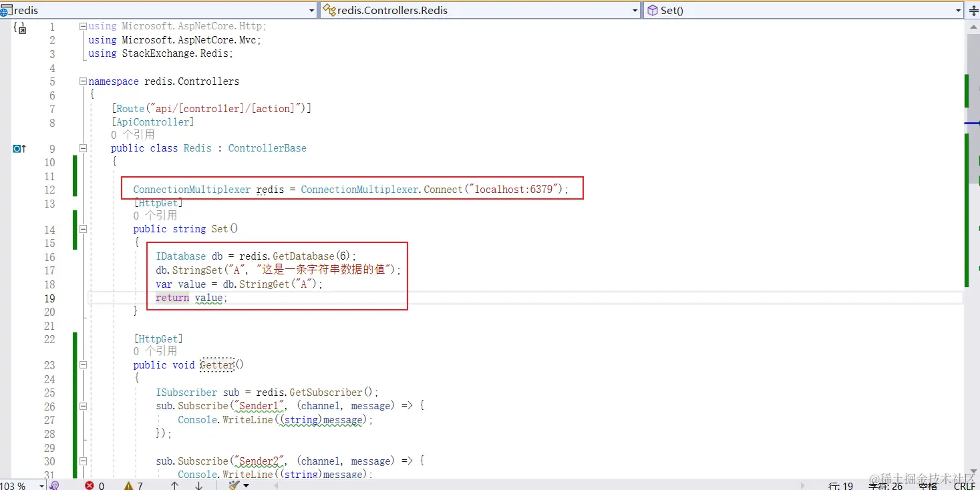Click the code health indicator icon
The height and width of the screenshot is (490, 980).
tap(55, 485)
